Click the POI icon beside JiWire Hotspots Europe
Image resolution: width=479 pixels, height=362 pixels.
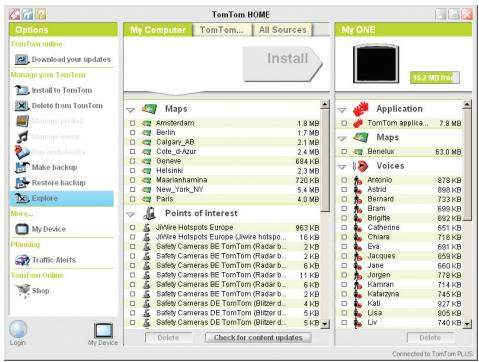coord(146,228)
